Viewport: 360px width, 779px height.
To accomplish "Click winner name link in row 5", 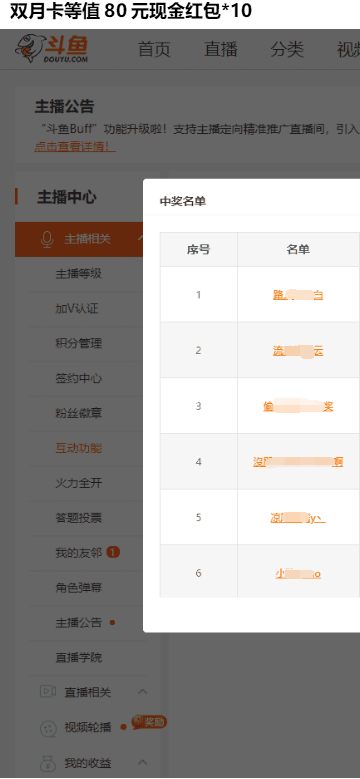I will [x=298, y=518].
